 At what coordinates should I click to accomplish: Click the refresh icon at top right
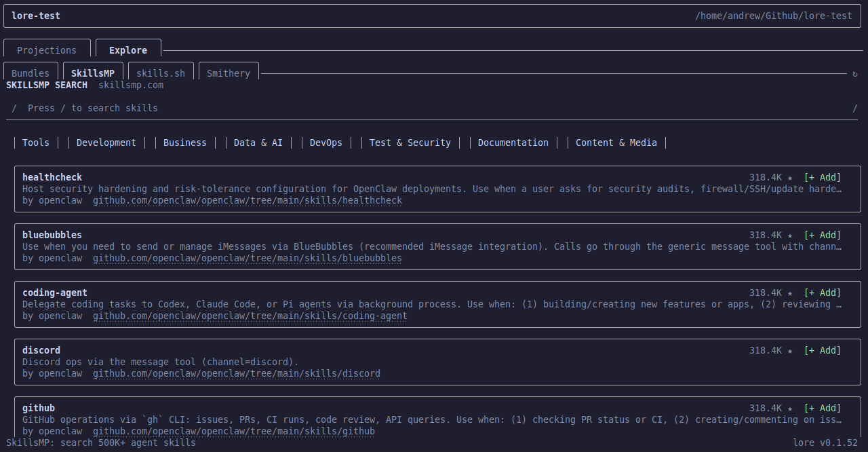[x=854, y=74]
